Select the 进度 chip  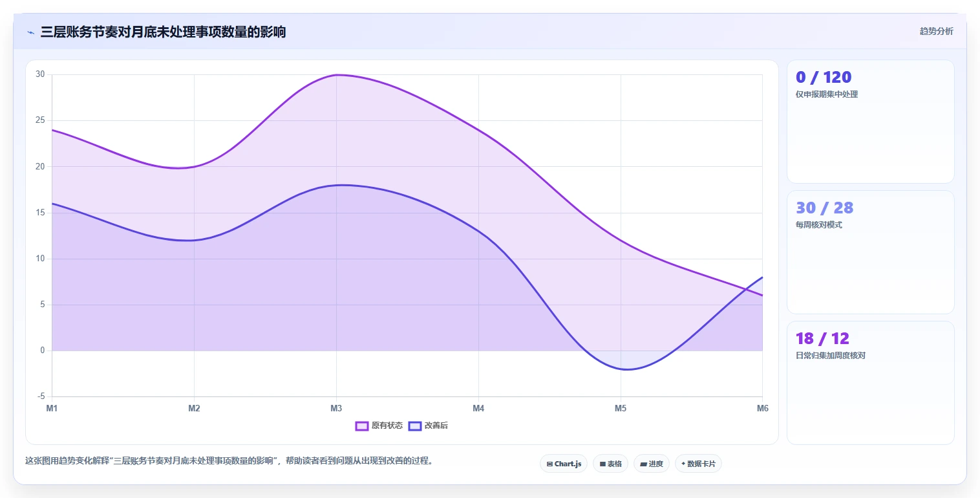[652, 464]
